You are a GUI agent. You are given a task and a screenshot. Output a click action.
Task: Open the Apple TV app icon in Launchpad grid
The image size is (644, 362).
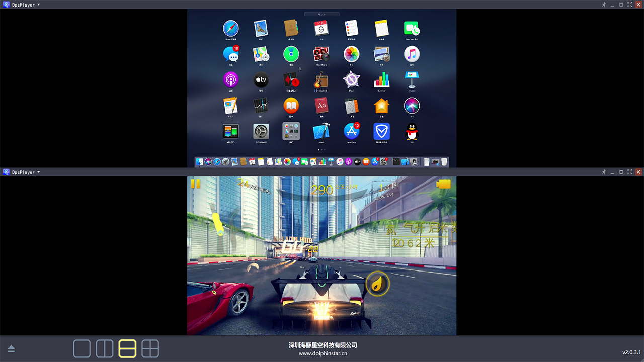click(x=261, y=80)
